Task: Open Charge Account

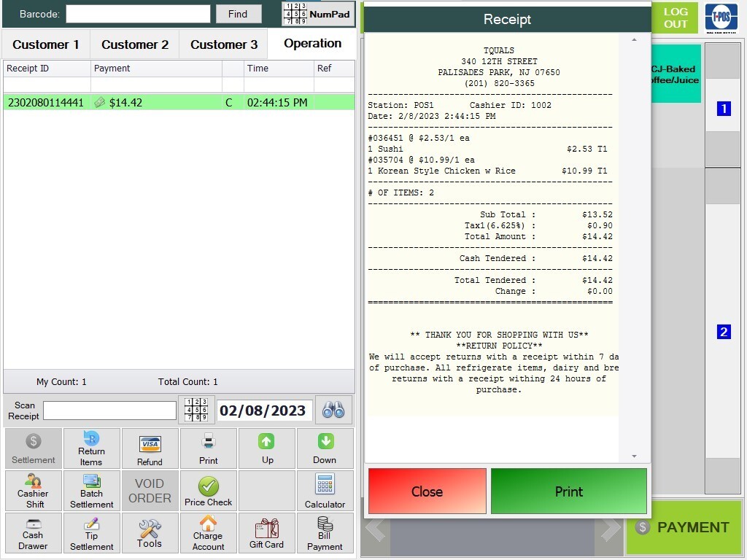Action: (208, 533)
